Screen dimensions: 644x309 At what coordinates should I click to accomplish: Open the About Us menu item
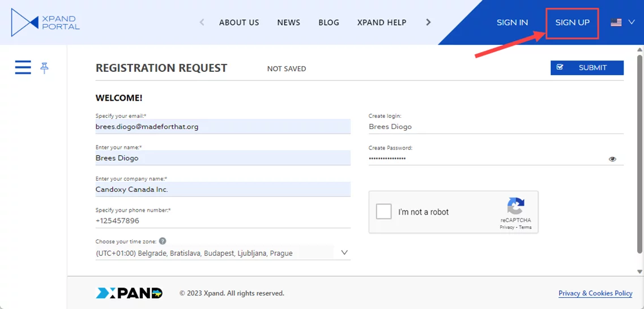tap(239, 23)
